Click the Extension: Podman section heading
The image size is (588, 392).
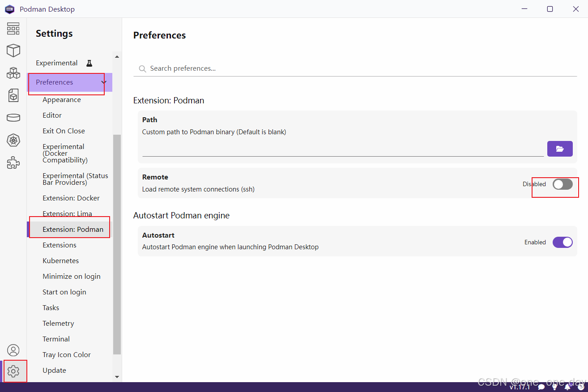pyautogui.click(x=169, y=101)
